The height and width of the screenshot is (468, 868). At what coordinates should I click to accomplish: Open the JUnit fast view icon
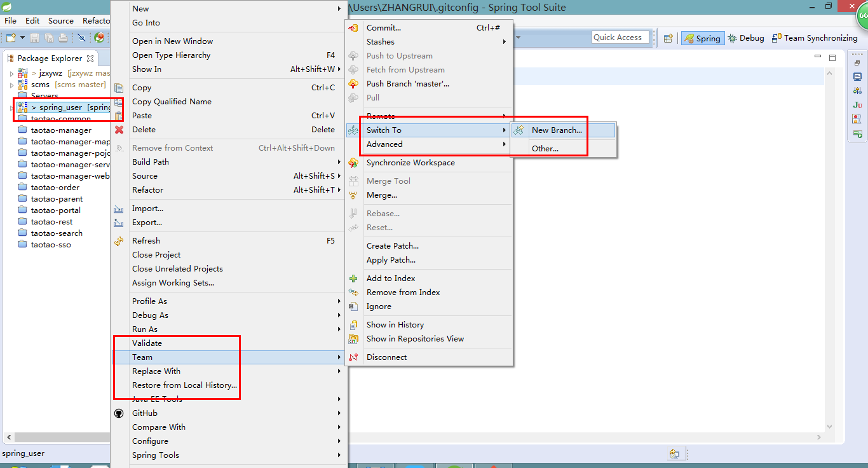pos(857,105)
